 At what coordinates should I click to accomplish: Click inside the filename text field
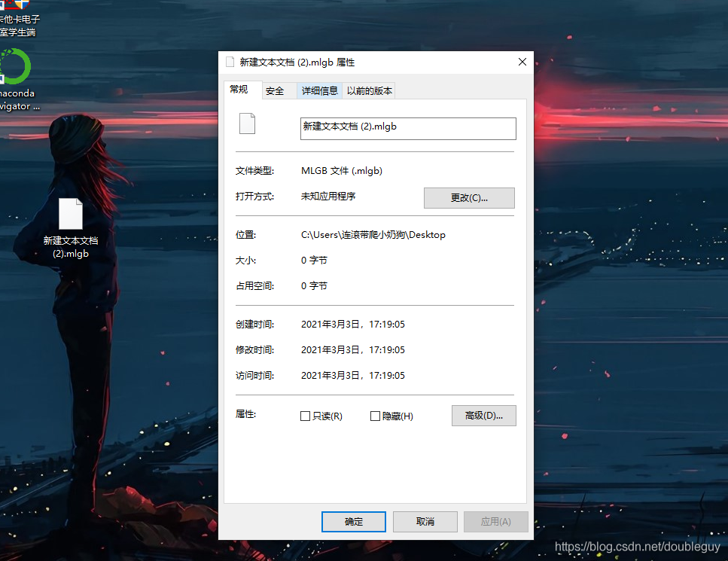[407, 128]
